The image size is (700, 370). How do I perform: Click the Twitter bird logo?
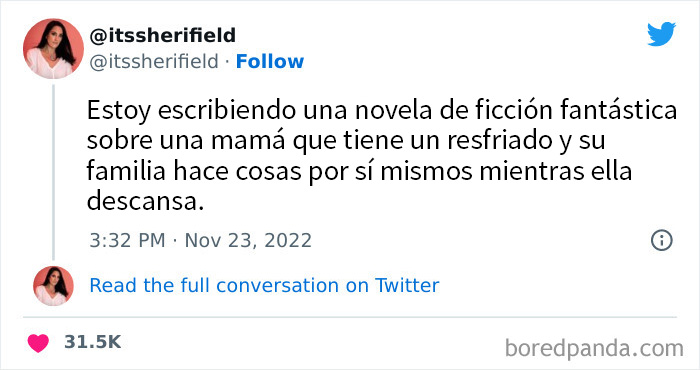tap(661, 33)
